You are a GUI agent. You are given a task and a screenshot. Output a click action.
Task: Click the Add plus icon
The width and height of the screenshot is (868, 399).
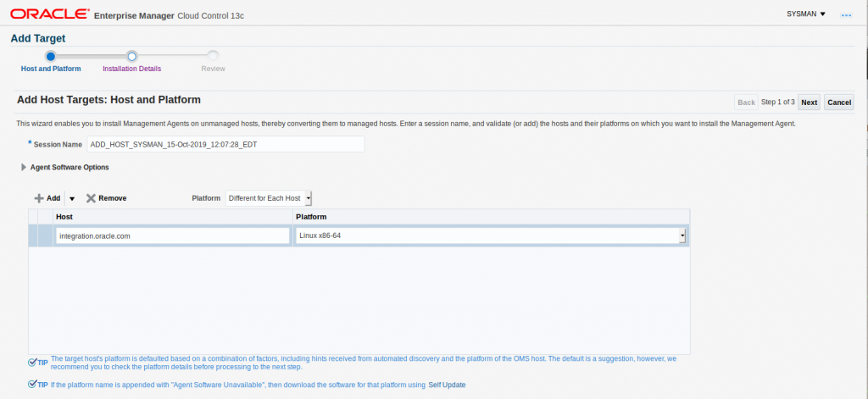(x=39, y=198)
